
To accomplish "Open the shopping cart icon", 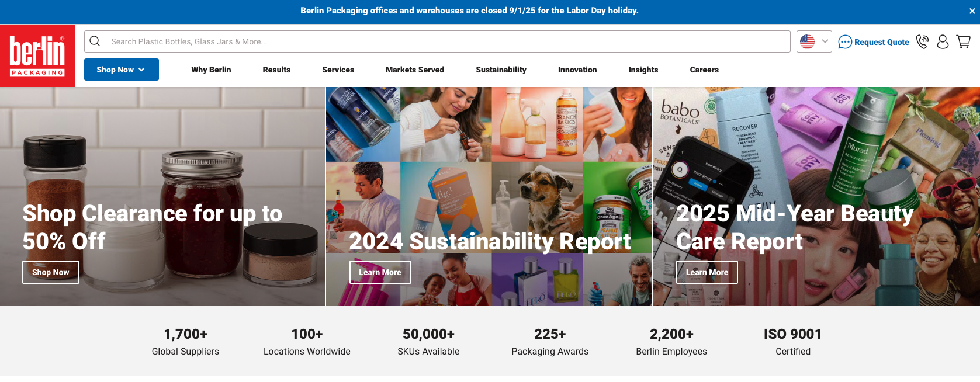I will pyautogui.click(x=964, y=41).
